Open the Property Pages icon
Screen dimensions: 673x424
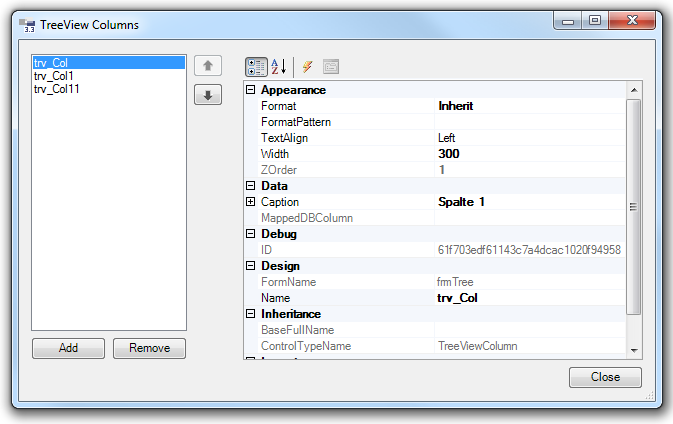(x=331, y=67)
